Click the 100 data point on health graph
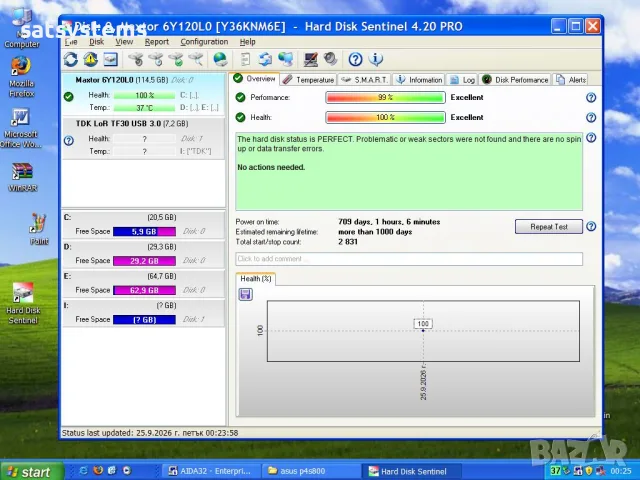The image size is (640, 480). click(423, 330)
